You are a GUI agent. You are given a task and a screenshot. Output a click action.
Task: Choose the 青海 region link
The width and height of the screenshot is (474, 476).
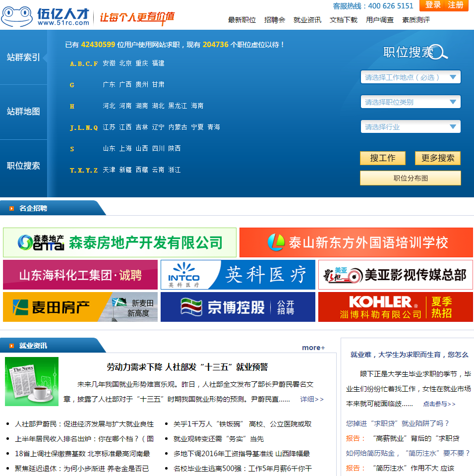214,127
